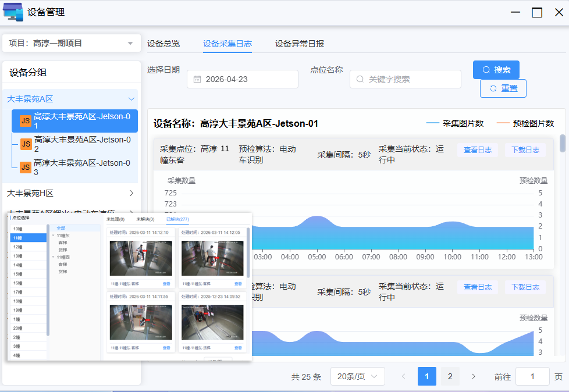Click magnifier icon in keyword search box
Viewport: 569px width, 392px height.
(360, 79)
